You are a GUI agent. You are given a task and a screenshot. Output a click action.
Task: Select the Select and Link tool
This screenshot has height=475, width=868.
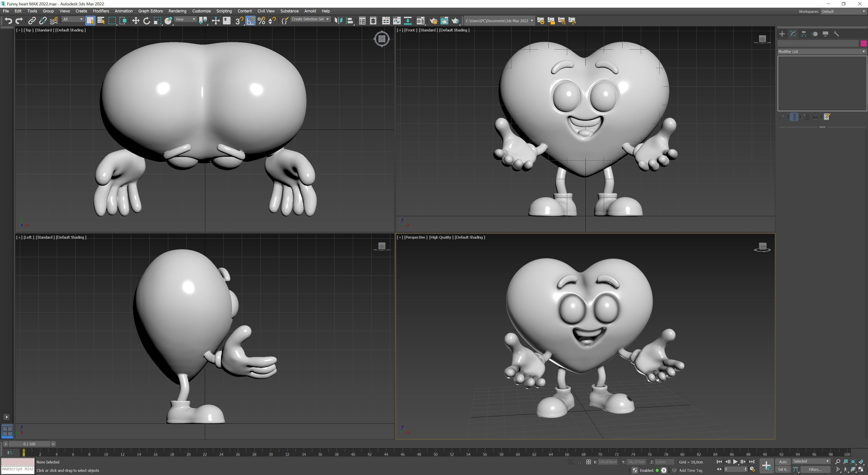click(32, 21)
